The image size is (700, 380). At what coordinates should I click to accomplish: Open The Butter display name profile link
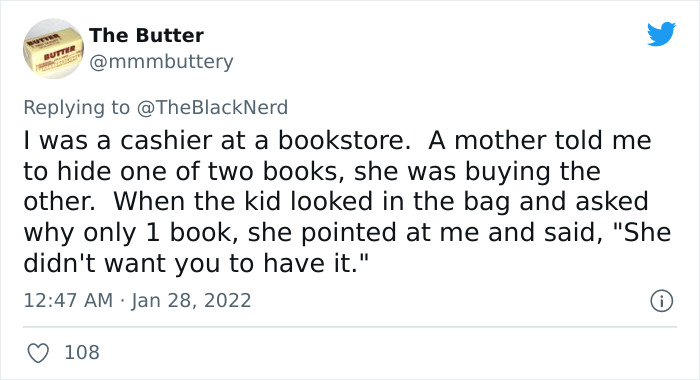[x=146, y=35]
